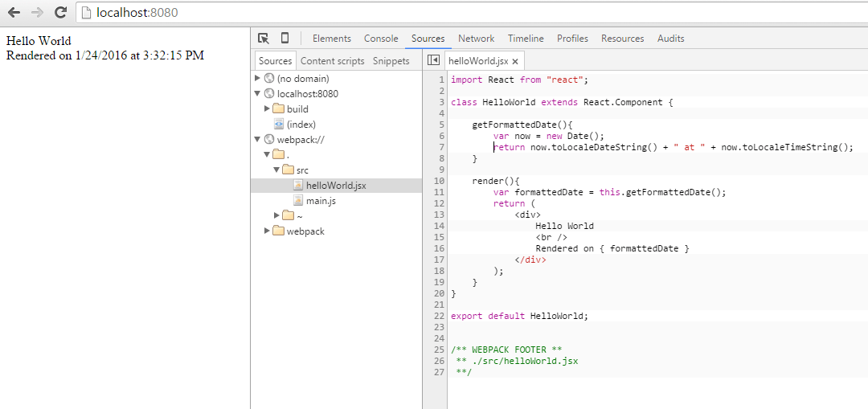Click the src folder icon
Viewport: 868px width, 409px height.
click(x=289, y=170)
